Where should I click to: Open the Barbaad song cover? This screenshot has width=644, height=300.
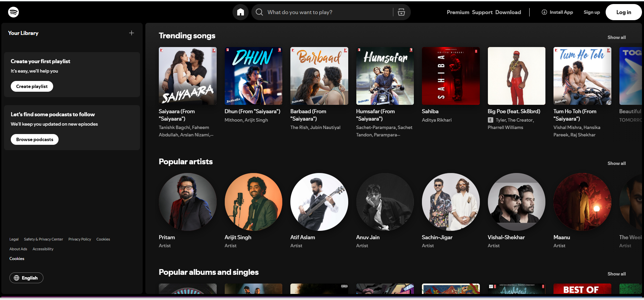[319, 76]
